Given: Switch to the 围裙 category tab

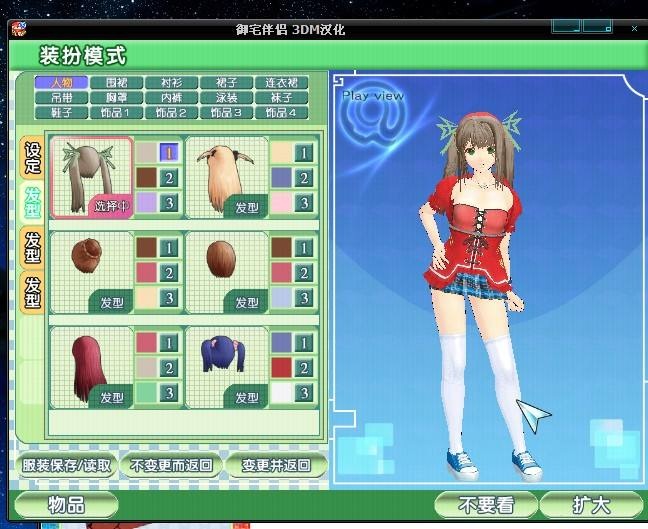Looking at the screenshot, I should 117,83.
